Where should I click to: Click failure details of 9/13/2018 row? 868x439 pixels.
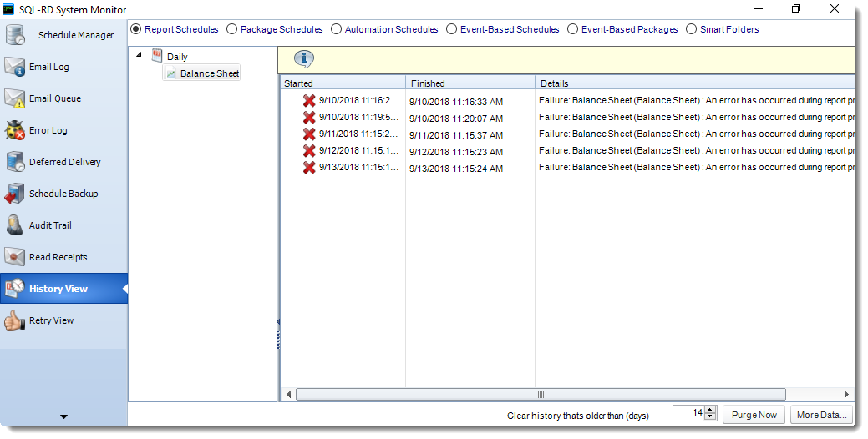pyautogui.click(x=697, y=167)
